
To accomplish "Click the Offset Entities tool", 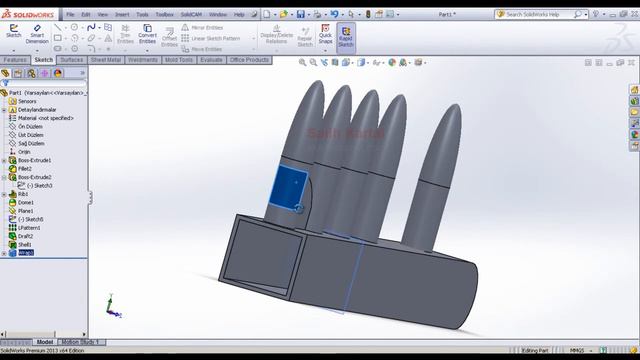I will coord(169,37).
